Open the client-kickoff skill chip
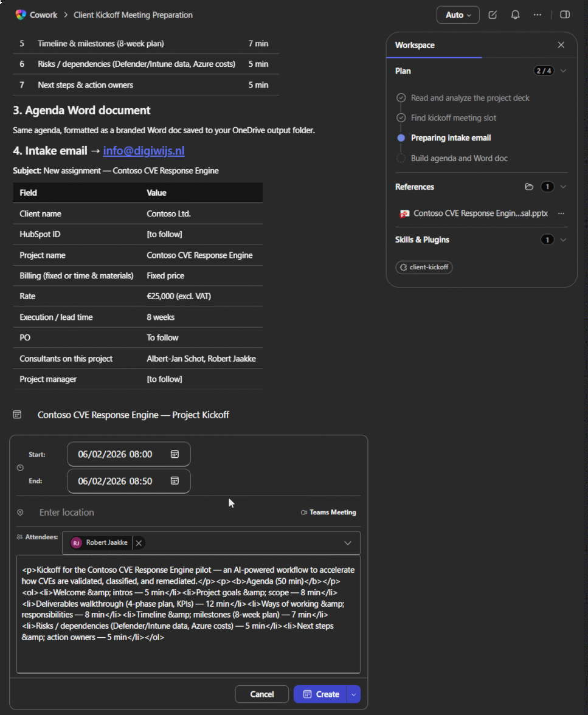The image size is (588, 715). (x=424, y=268)
